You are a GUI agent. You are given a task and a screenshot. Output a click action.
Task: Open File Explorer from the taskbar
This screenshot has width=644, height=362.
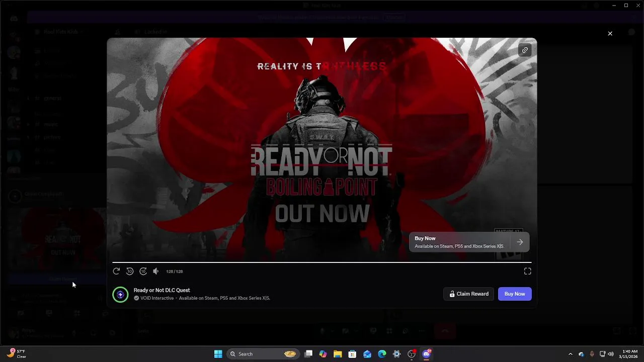coord(338,354)
